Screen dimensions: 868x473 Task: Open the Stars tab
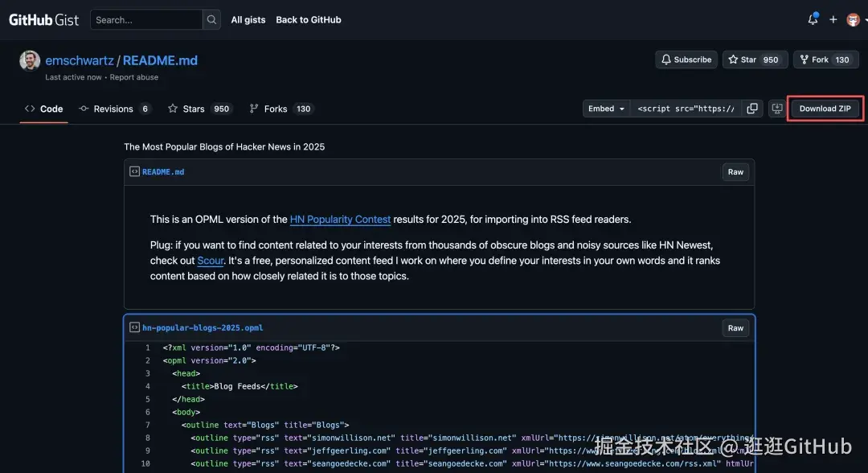point(193,109)
